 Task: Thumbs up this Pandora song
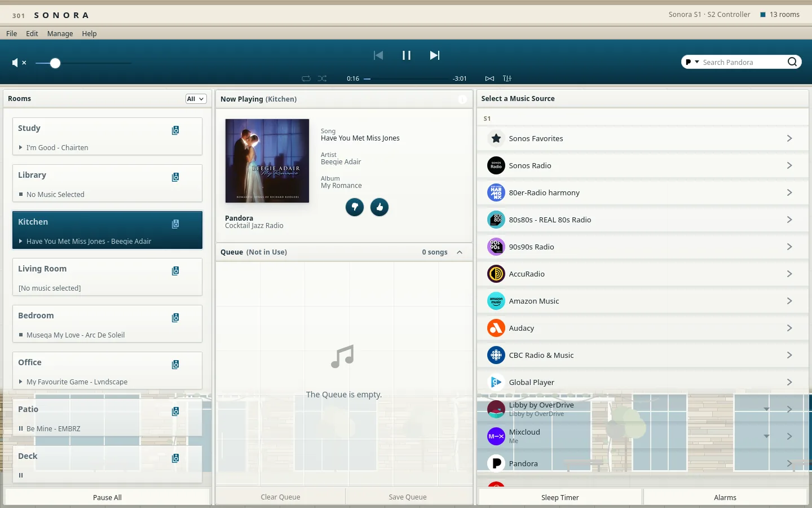(x=379, y=207)
